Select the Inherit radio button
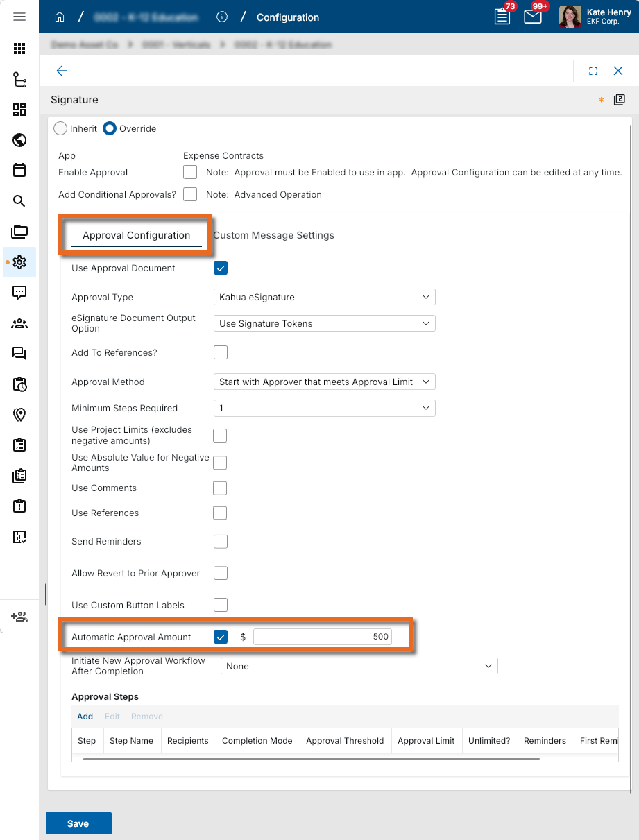The image size is (639, 840). tap(60, 128)
